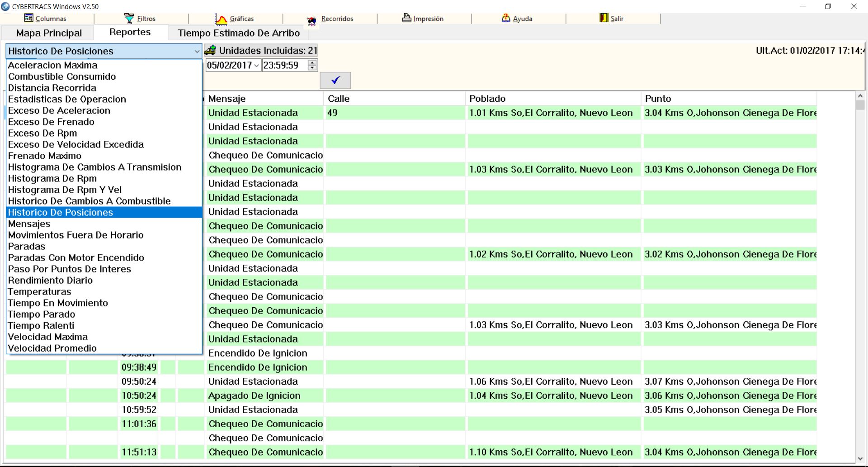
Task: Click the Poblado column header
Action: pos(553,99)
